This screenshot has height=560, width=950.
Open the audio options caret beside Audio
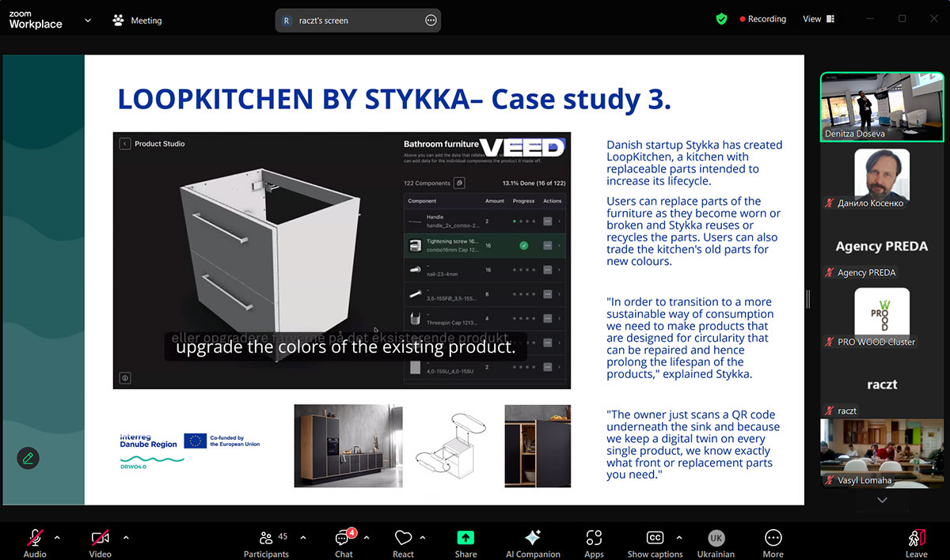(56, 538)
